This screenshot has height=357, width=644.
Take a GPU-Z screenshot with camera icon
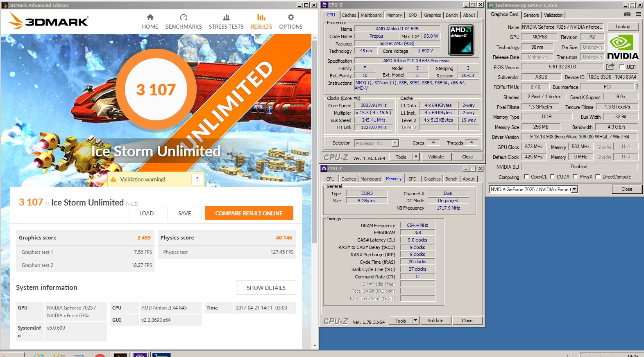627,14
